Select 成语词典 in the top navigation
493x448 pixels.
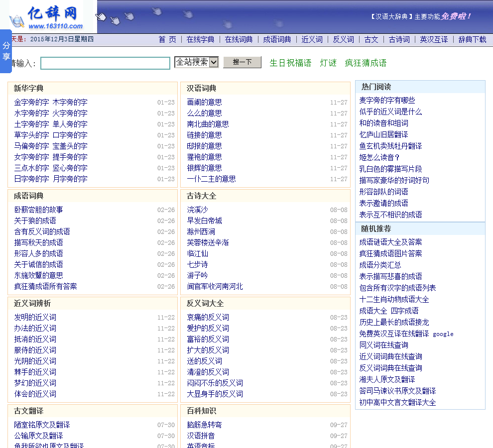(x=277, y=39)
